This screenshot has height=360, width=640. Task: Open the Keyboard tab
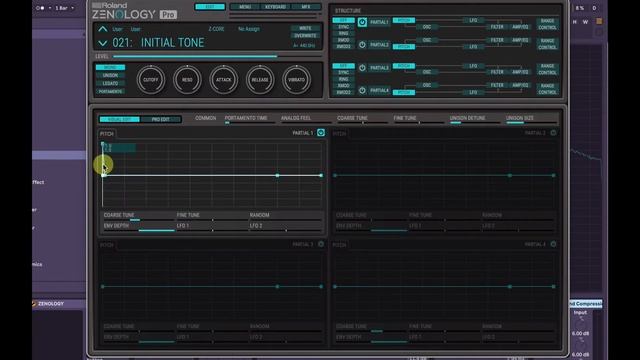coord(276,7)
